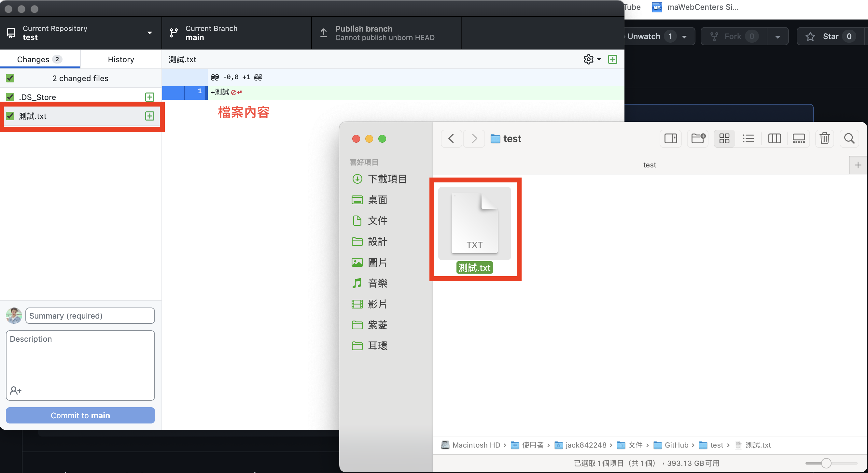Switch to the History tab
Image resolution: width=868 pixels, height=473 pixels.
tap(121, 59)
